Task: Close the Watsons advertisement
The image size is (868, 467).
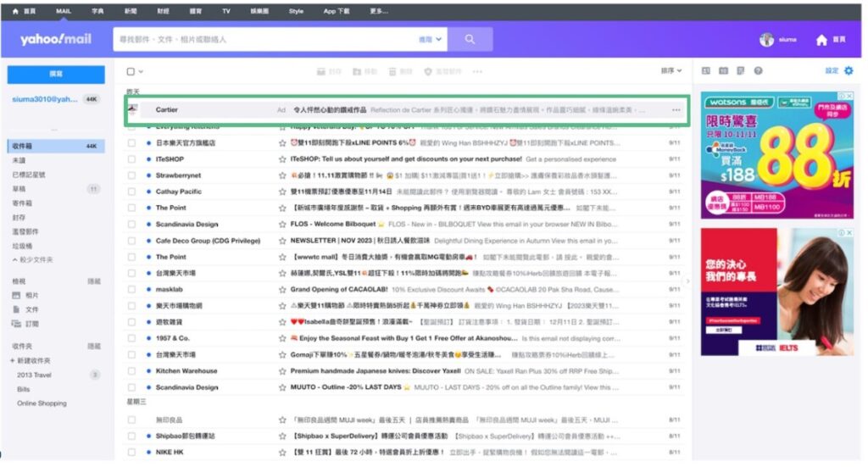Action: pos(849,96)
